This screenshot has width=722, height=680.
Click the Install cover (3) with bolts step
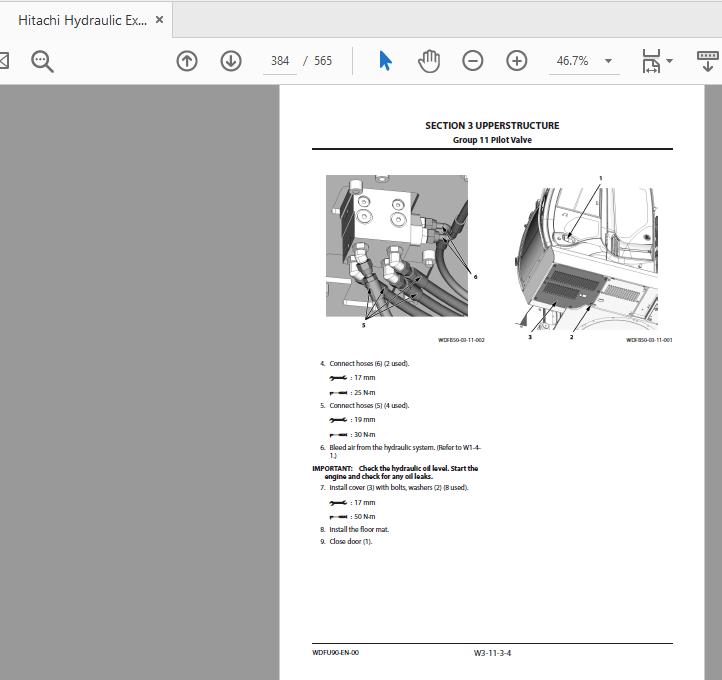pos(399,487)
